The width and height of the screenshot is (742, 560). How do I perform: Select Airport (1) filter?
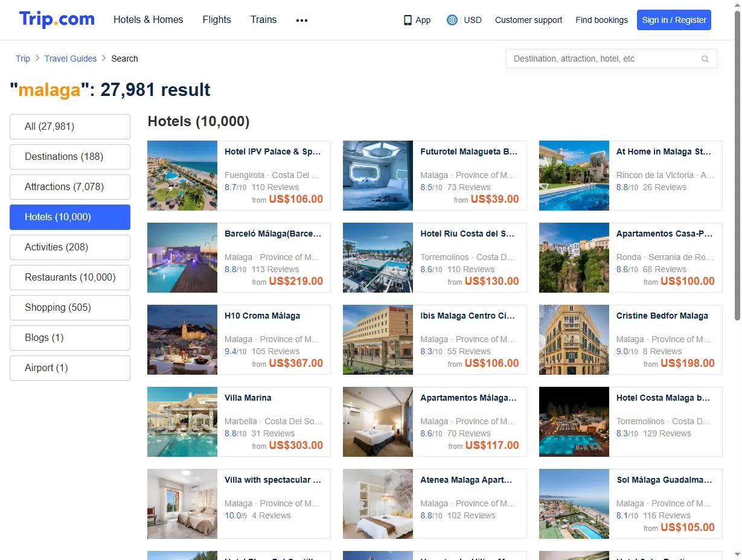coord(70,368)
